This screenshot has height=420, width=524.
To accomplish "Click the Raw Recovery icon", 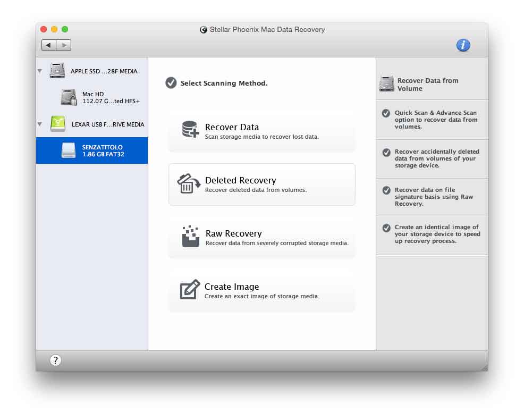I will [190, 237].
